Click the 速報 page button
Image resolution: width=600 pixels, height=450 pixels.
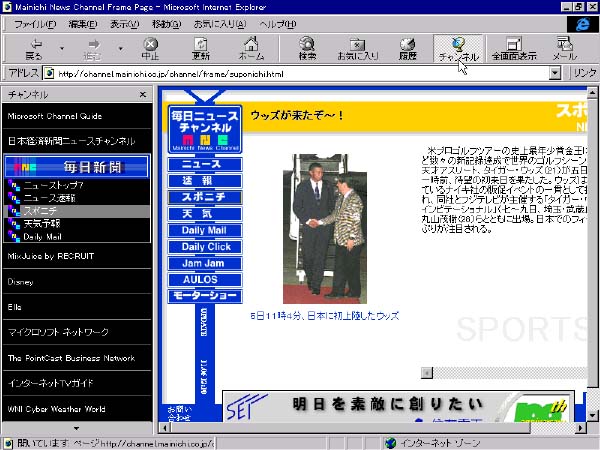[205, 181]
